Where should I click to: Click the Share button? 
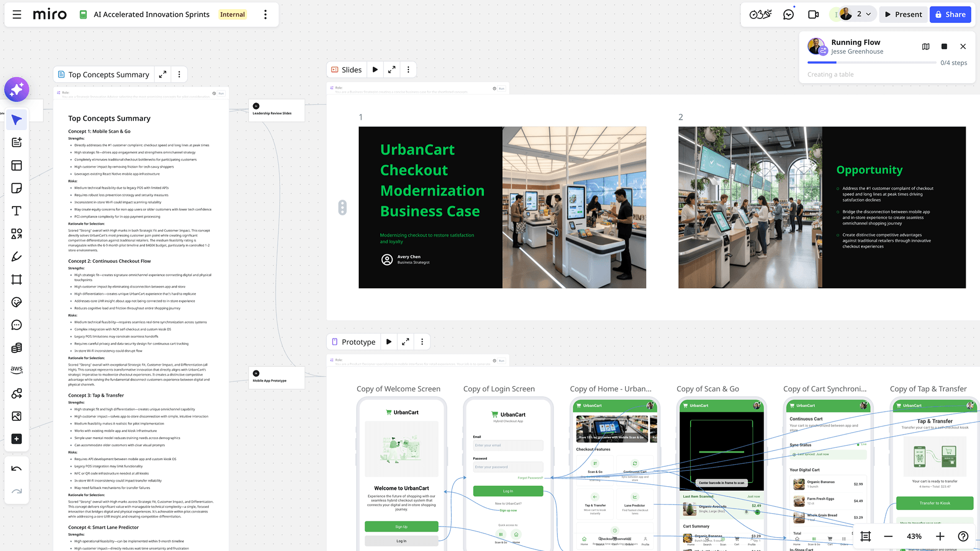pos(950,14)
